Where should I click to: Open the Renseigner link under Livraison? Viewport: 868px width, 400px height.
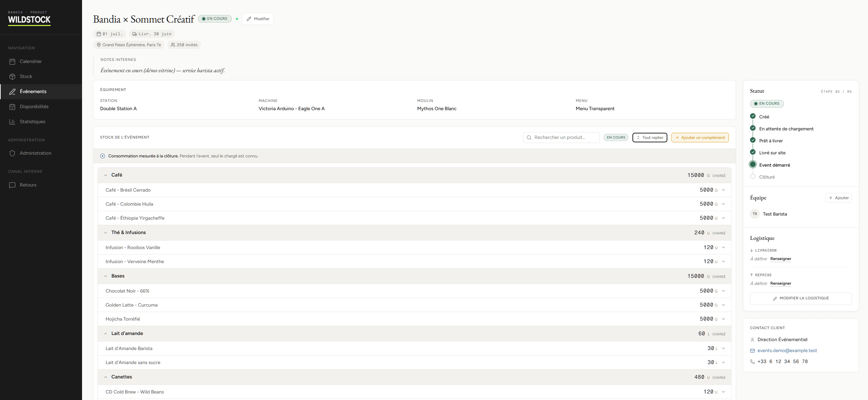(x=780, y=259)
